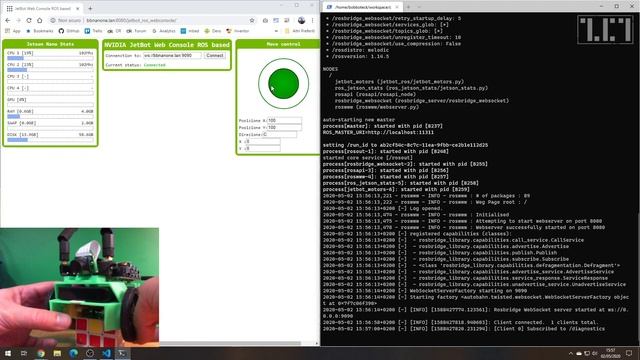
Task: Click the Connected status text
Action: click(x=155, y=65)
